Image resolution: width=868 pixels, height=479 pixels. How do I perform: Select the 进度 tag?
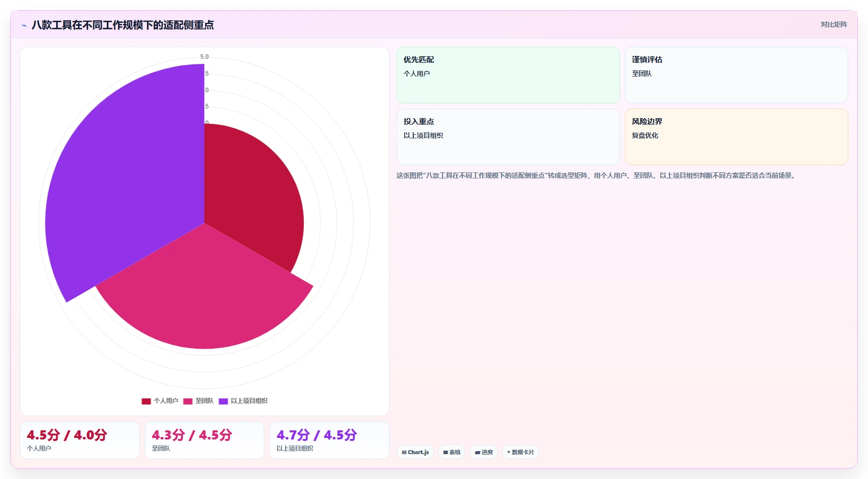(x=484, y=452)
